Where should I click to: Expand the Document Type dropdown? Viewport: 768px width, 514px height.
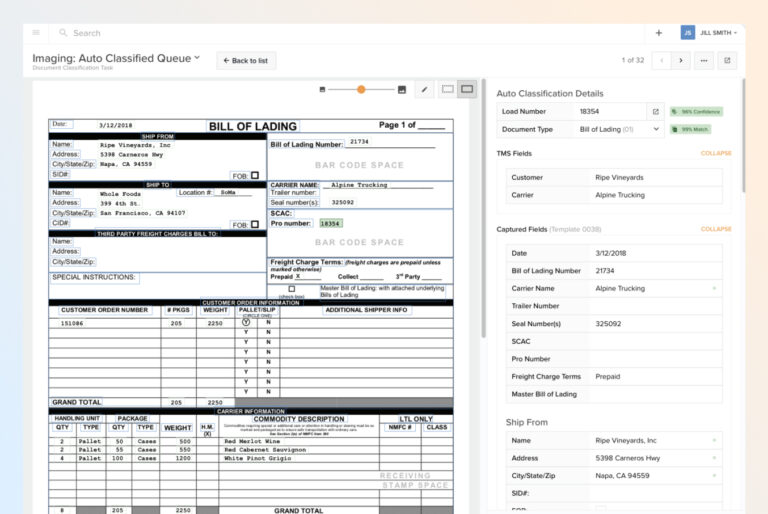656,129
